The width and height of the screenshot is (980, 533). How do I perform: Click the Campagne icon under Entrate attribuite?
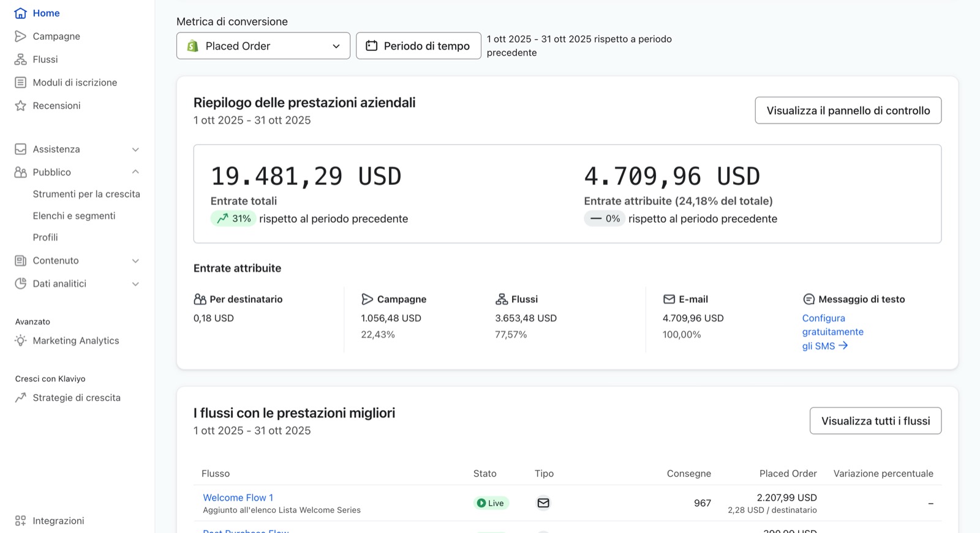(367, 299)
